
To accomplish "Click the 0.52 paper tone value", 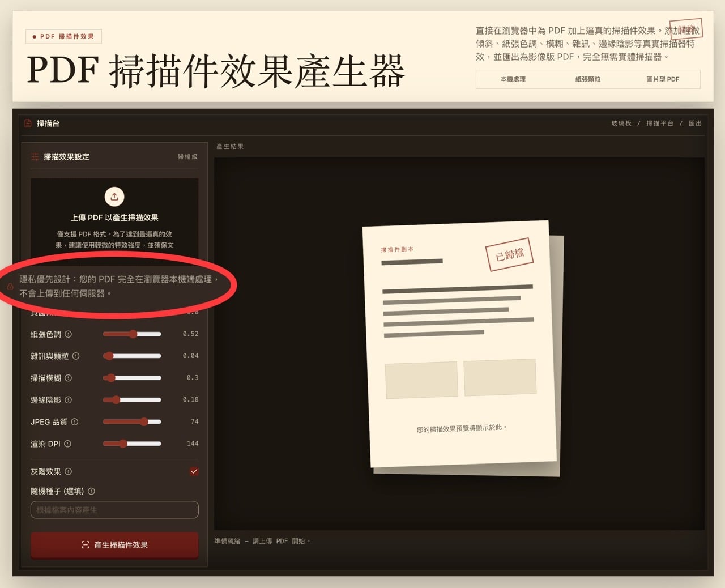I will pos(190,334).
